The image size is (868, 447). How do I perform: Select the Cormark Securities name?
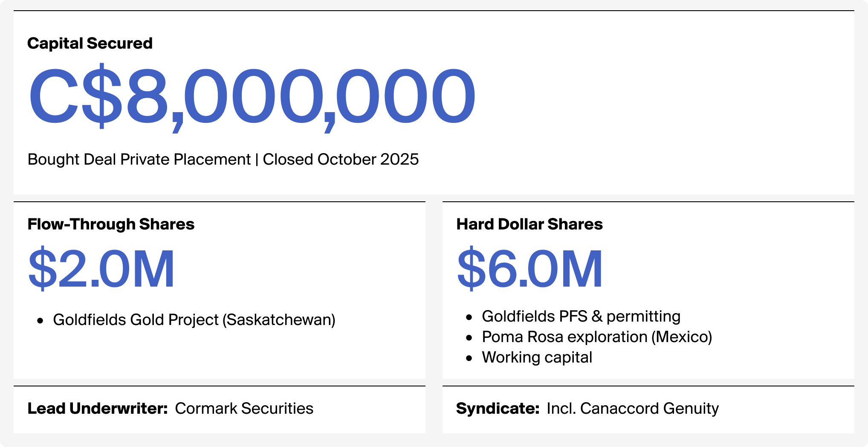244,409
